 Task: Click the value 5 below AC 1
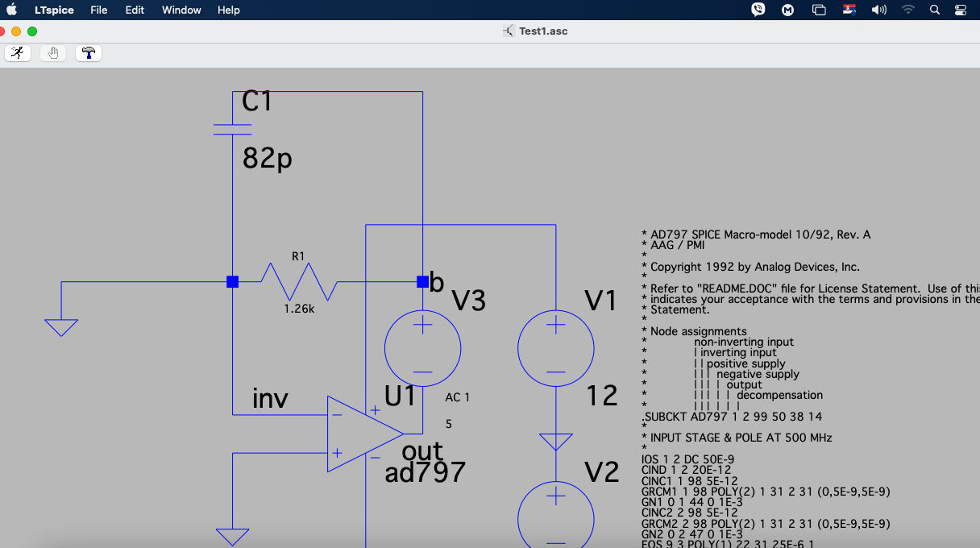449,424
